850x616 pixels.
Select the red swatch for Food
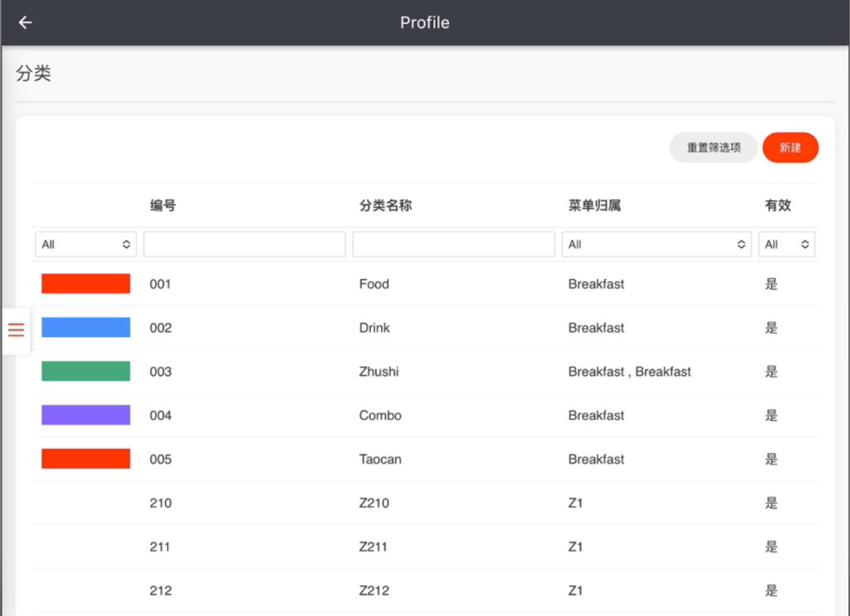(x=85, y=284)
